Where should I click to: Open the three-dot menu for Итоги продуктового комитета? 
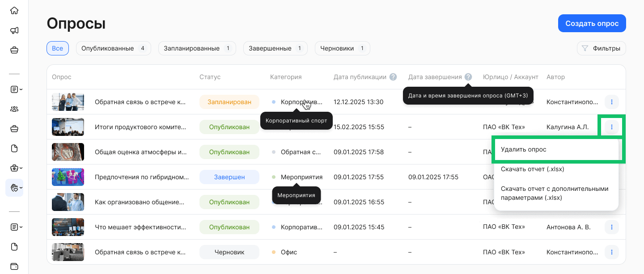[611, 126]
